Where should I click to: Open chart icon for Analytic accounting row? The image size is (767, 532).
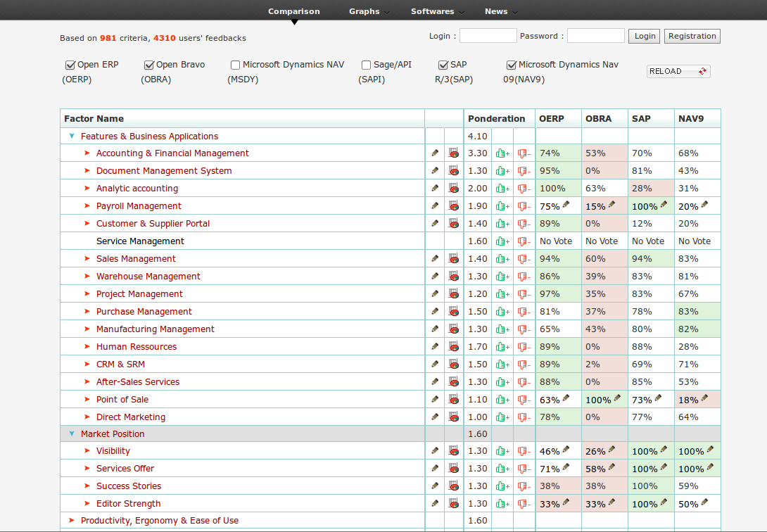tap(454, 189)
